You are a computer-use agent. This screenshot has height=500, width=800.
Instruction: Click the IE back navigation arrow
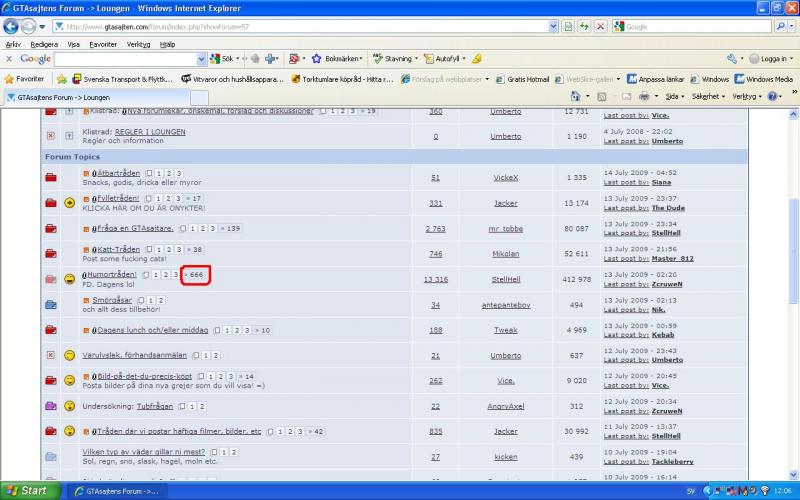pyautogui.click(x=12, y=27)
